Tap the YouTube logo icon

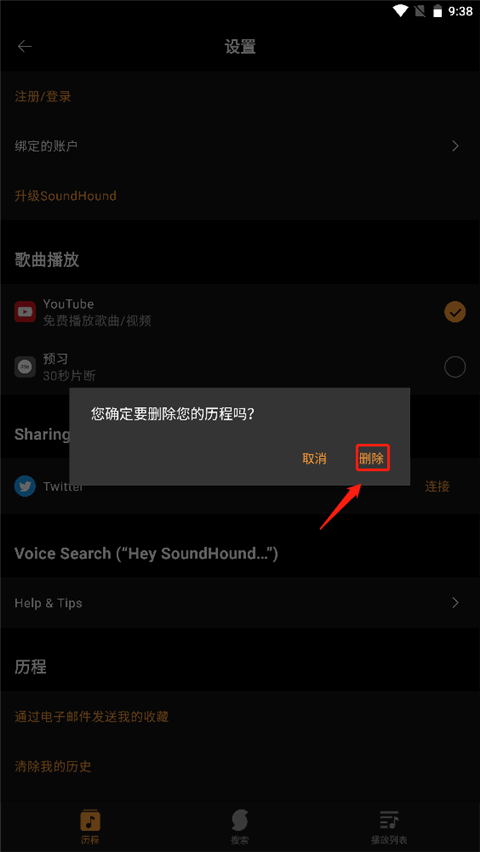click(x=25, y=312)
